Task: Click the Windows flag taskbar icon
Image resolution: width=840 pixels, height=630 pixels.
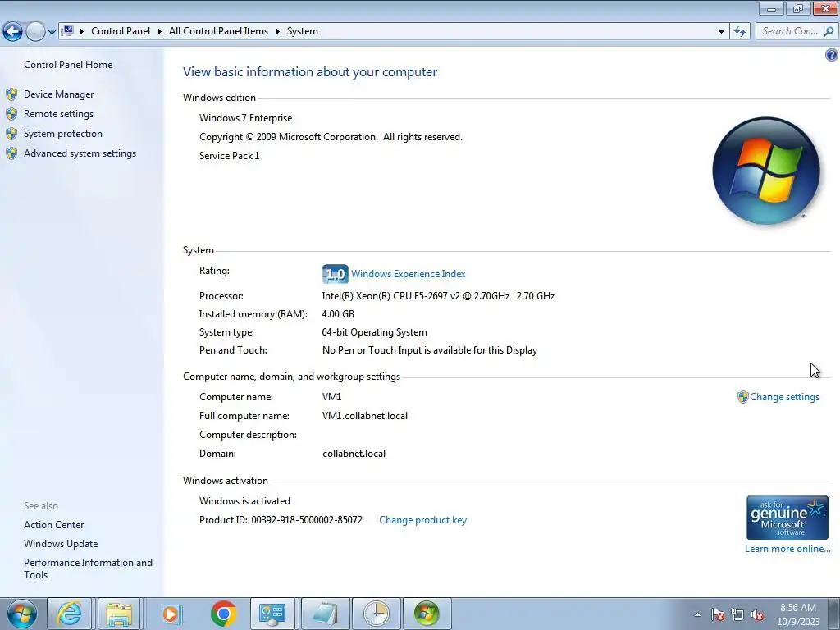Action: [x=427, y=614]
